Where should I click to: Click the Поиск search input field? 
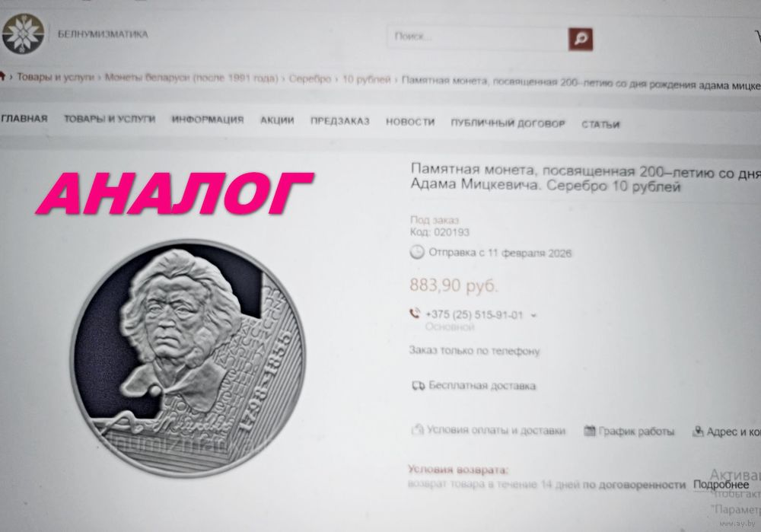coord(478,37)
